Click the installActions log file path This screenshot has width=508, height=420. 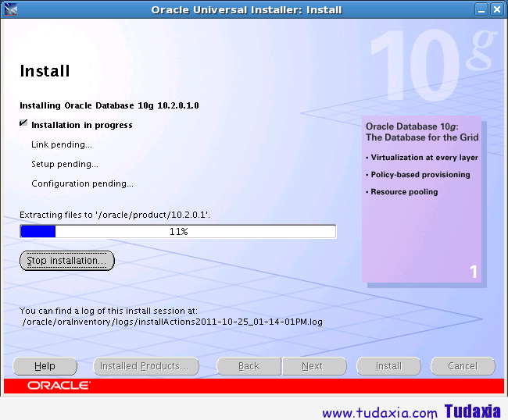tap(173, 322)
